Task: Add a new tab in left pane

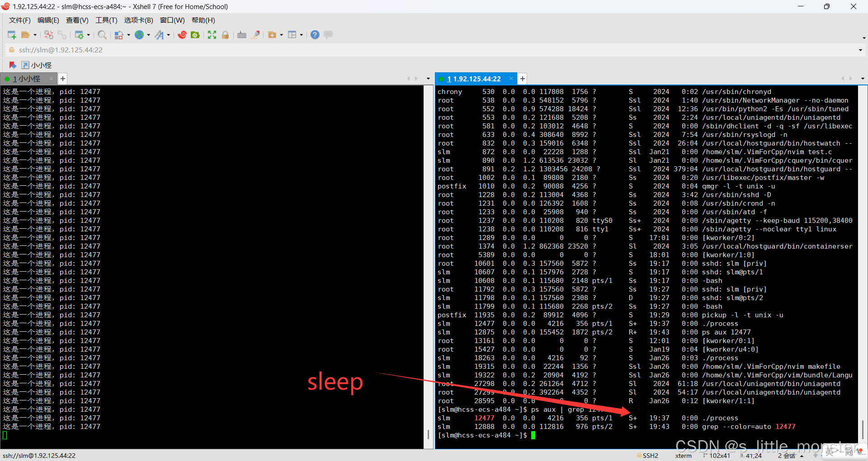Action: tap(63, 79)
